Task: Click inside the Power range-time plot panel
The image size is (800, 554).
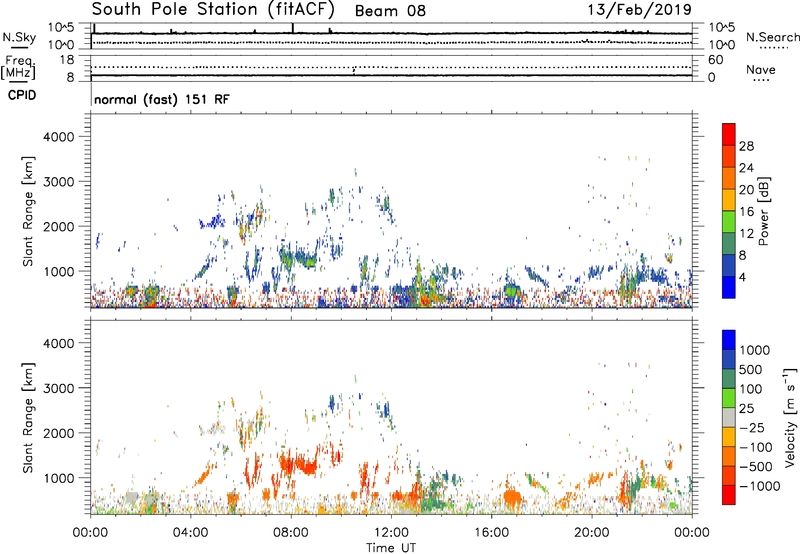Action: 391,211
